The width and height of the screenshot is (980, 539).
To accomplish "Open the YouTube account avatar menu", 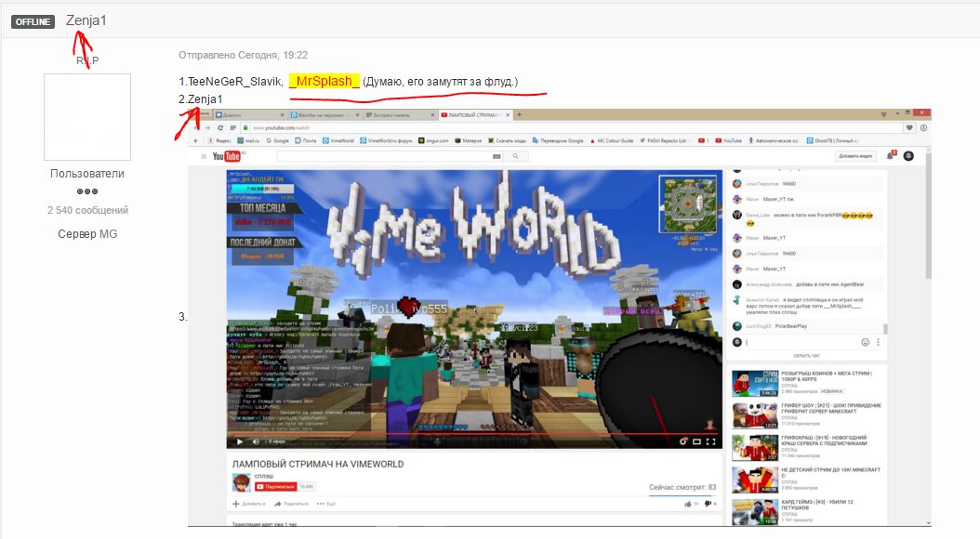I will [908, 156].
